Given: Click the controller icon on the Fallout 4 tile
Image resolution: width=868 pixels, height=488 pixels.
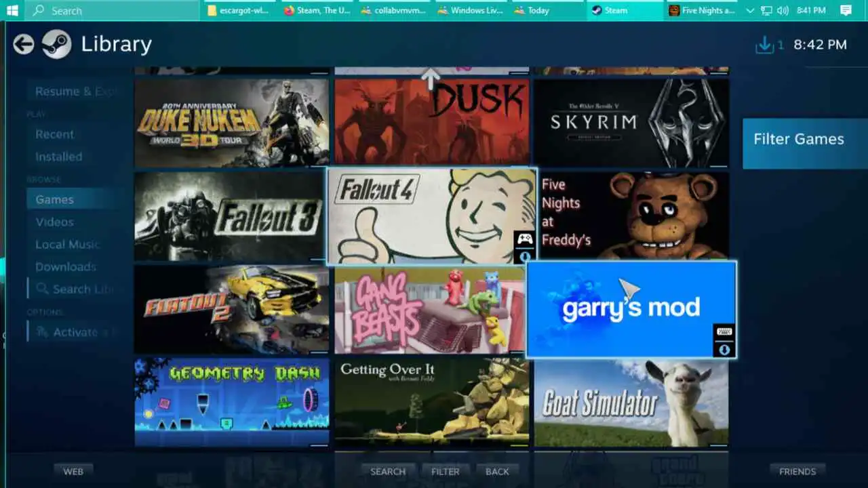Looking at the screenshot, I should (525, 239).
